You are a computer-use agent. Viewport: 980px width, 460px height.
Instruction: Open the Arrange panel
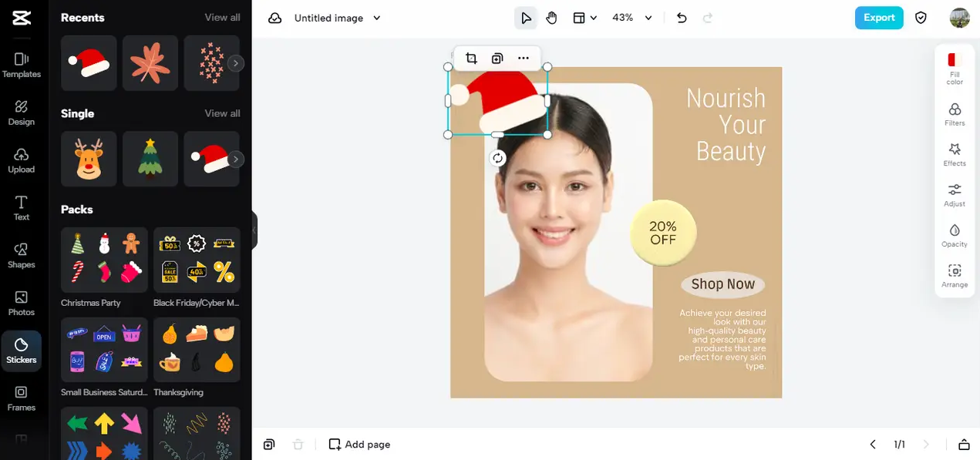click(955, 276)
